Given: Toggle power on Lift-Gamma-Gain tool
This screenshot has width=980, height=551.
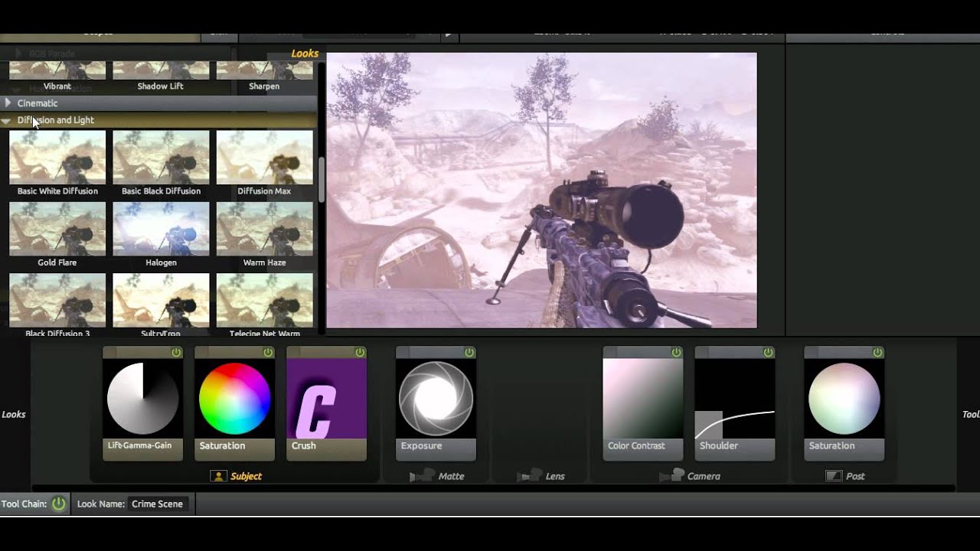Looking at the screenshot, I should pos(176,353).
